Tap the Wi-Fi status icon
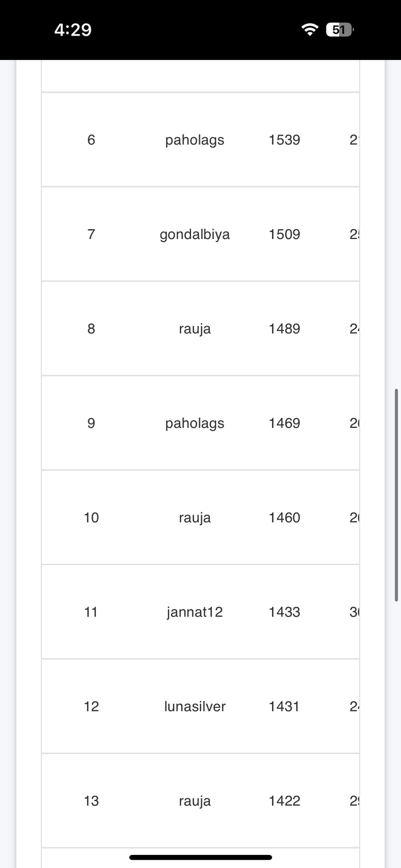 pos(310,29)
